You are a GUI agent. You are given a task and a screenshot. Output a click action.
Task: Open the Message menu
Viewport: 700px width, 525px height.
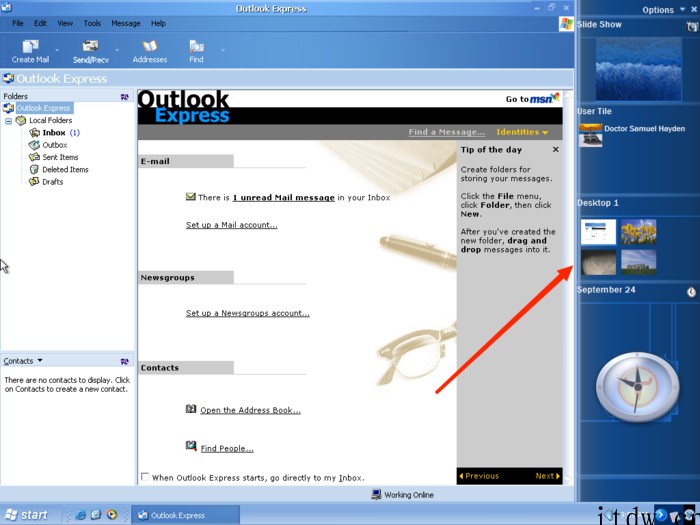[126, 23]
